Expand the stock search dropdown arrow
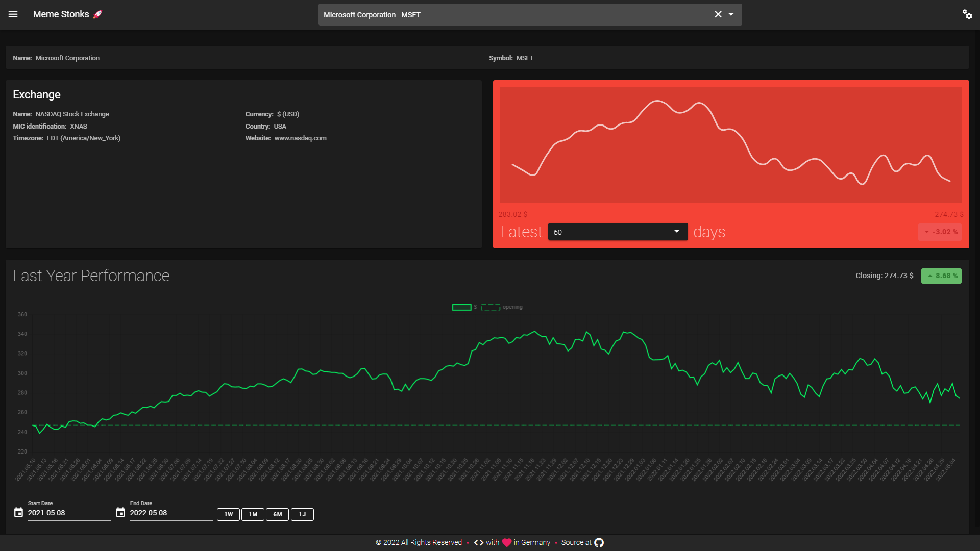The image size is (980, 551). (x=731, y=14)
